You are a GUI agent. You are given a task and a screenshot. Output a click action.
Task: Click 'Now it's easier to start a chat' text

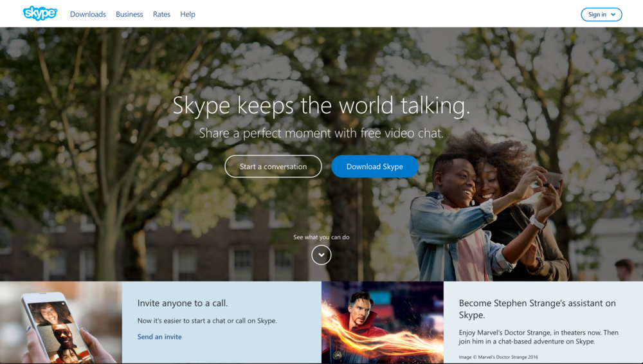[207, 320]
